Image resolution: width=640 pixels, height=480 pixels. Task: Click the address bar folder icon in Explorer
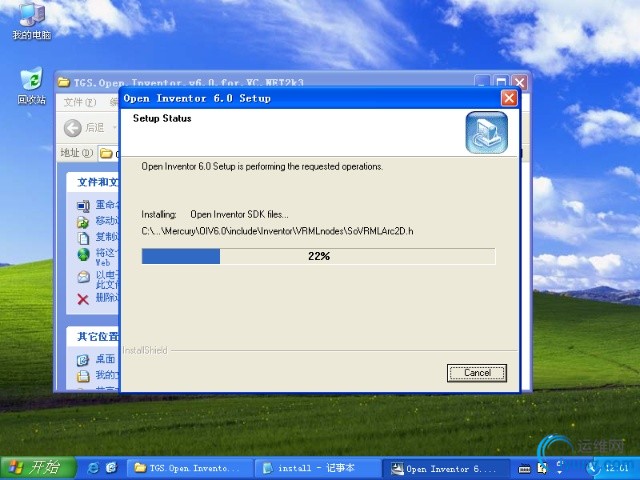click(x=106, y=153)
